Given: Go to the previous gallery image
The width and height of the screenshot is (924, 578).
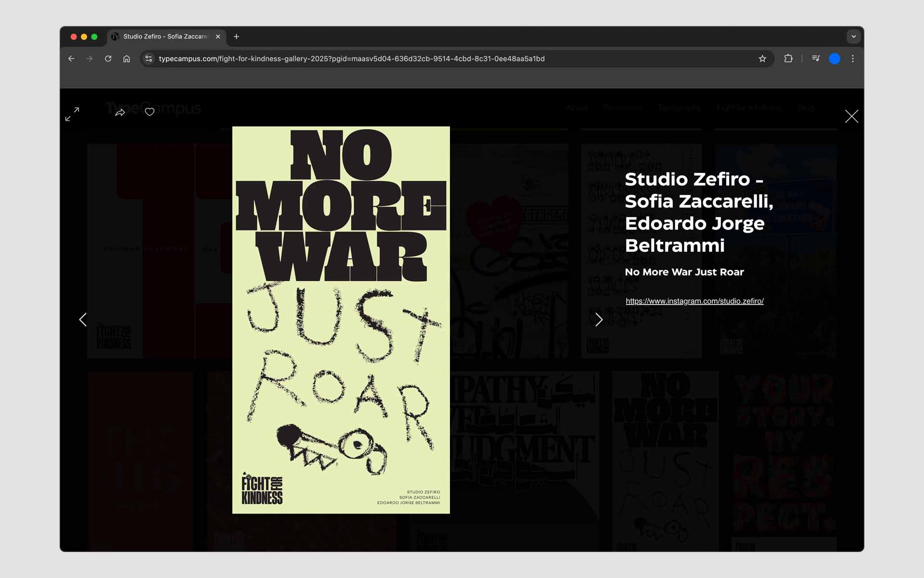Looking at the screenshot, I should click(x=83, y=319).
